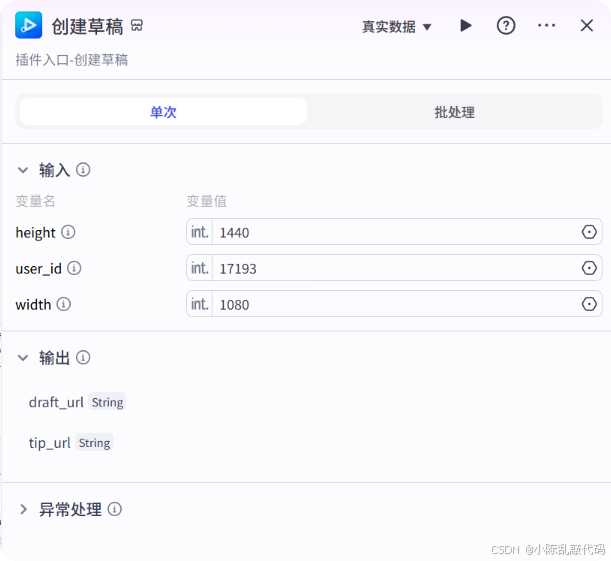The height and width of the screenshot is (561, 611).
Task: Click the width value field 1080
Action: click(x=396, y=304)
